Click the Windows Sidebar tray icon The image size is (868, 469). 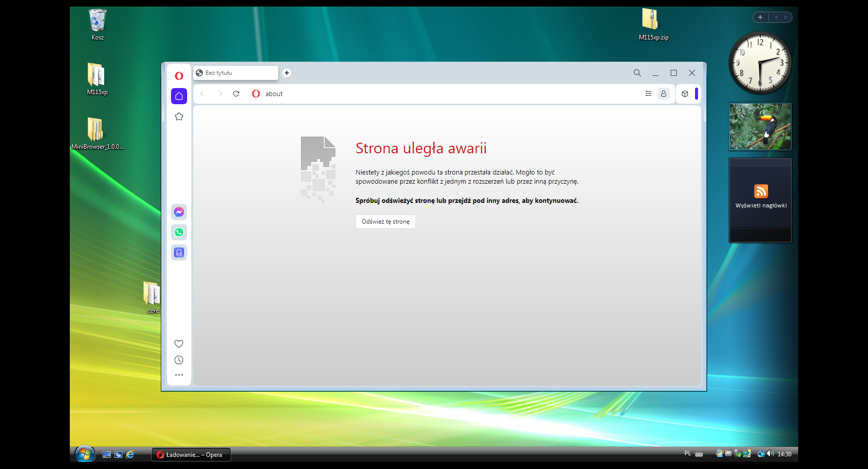click(747, 454)
